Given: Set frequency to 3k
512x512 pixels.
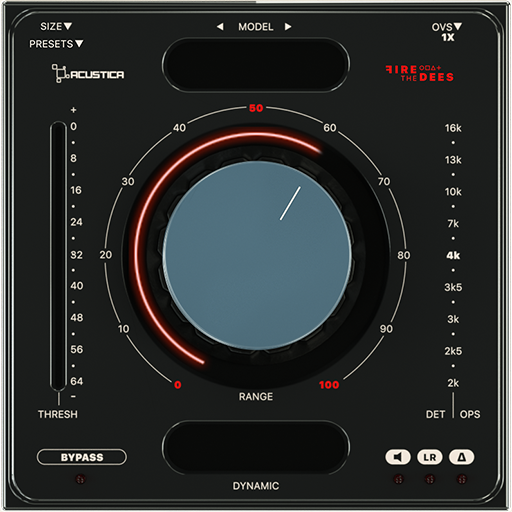Looking at the screenshot, I should pos(453,319).
